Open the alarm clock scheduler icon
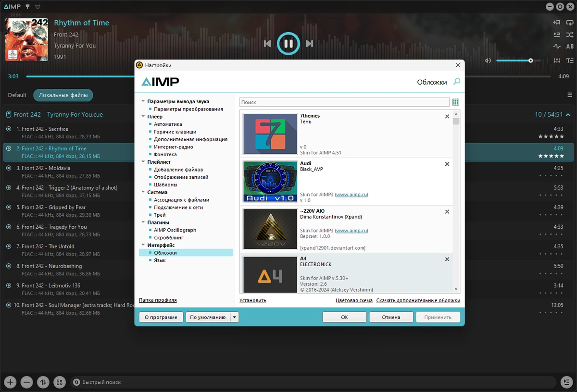Screen dimensions: 577x392 [x=38, y=7]
